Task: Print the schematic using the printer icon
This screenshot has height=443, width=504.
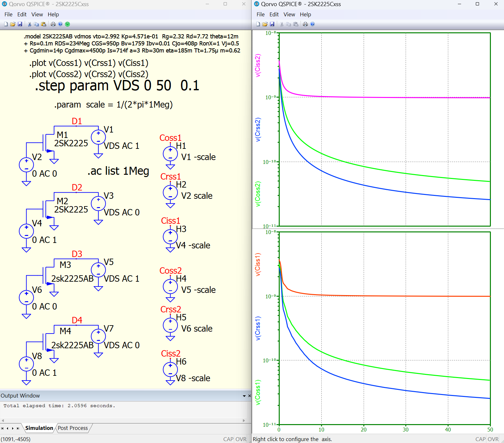Action: coord(53,24)
